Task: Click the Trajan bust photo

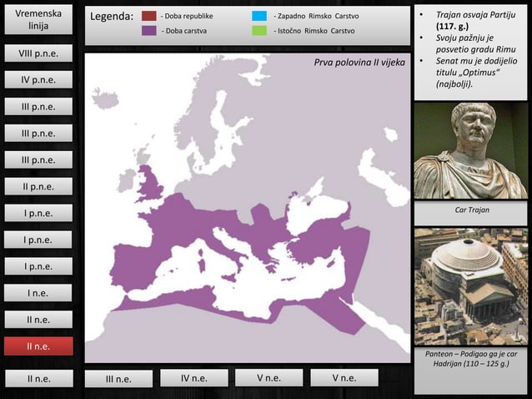Action: (471, 150)
